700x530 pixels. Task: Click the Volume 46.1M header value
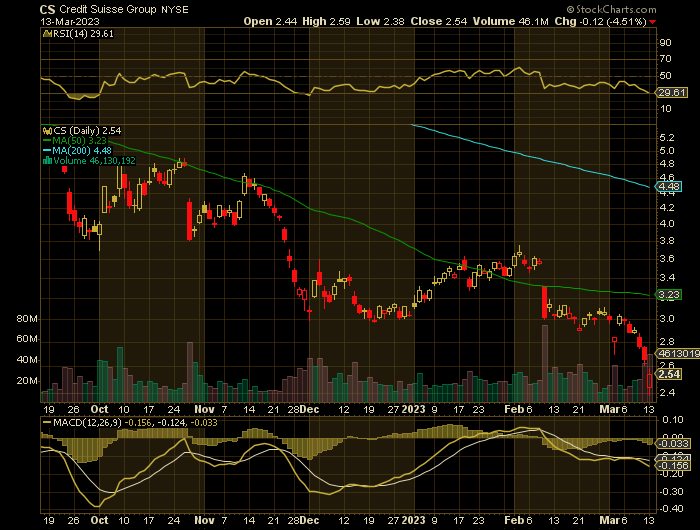pos(510,21)
